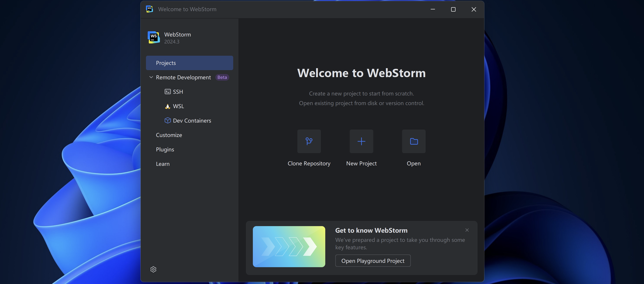Click the Open label under folder

[414, 164]
